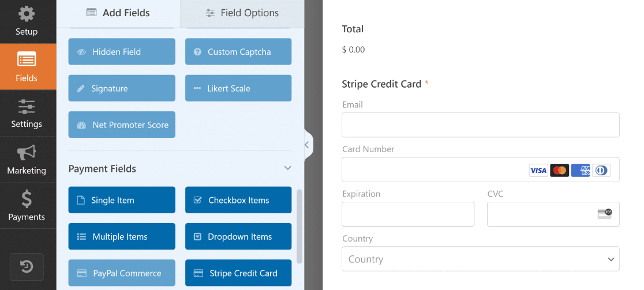Add the Checkbox Items payment field
The image size is (644, 290).
(238, 200)
